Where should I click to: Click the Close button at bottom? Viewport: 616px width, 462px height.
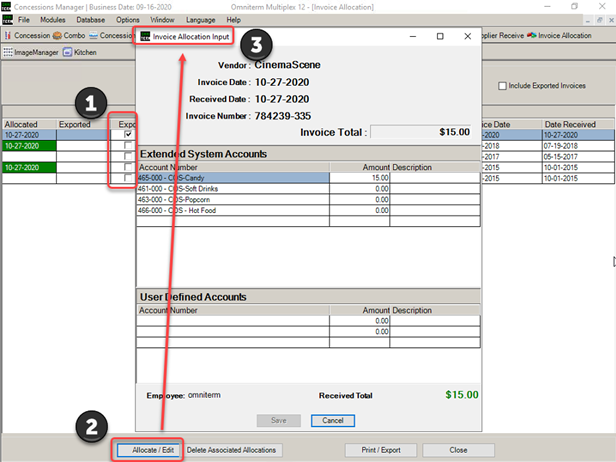coord(458,450)
